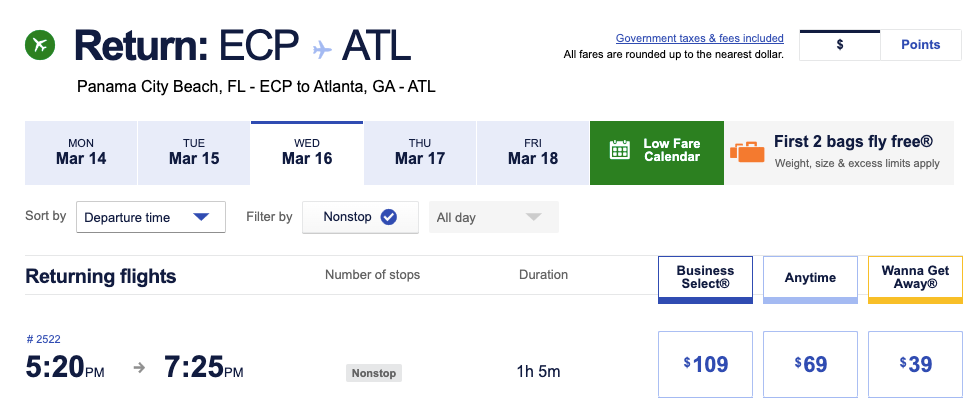
Task: Click the calendar icon in Low Fare Calendar
Action: 620,150
